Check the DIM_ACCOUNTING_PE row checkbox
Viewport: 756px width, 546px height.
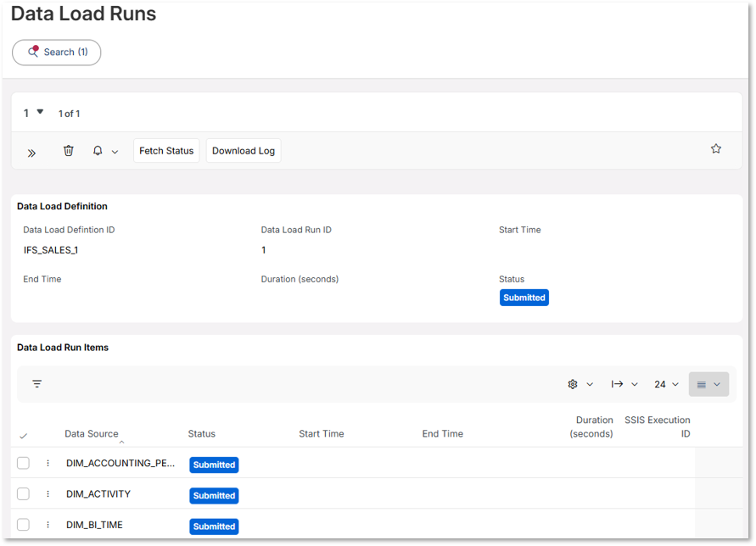click(23, 464)
